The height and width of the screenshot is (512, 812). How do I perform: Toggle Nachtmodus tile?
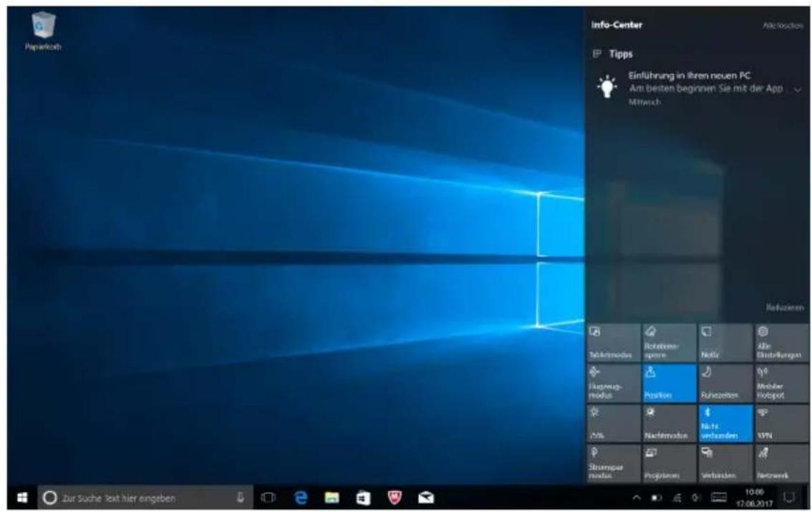669,423
